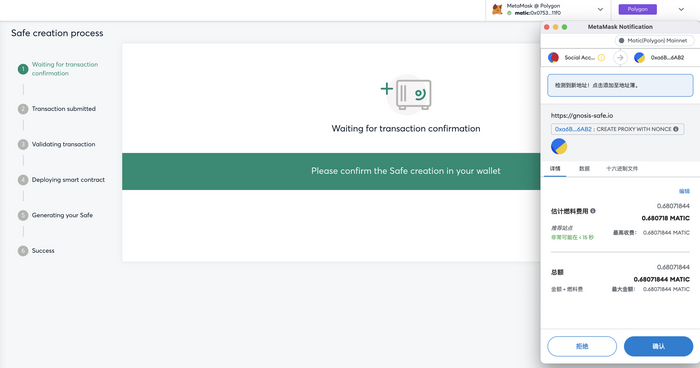This screenshot has width=700, height=368.
Task: Click the 拒绝 reject button
Action: (582, 346)
